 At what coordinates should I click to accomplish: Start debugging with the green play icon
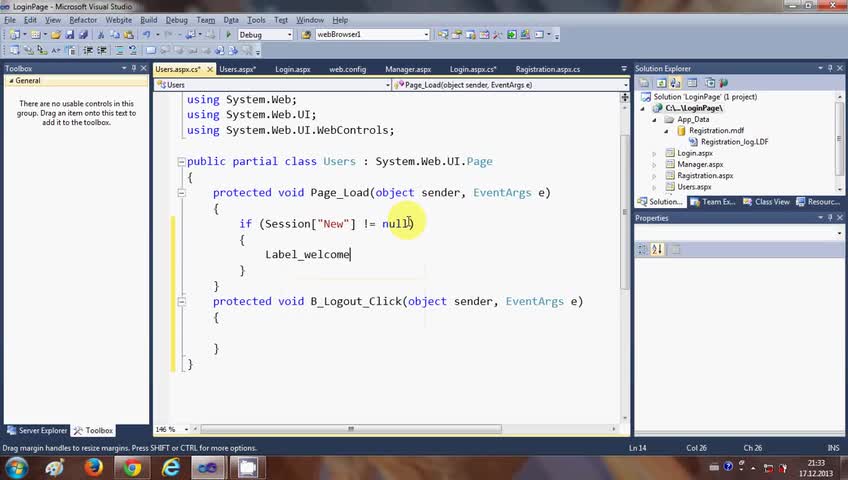228,35
